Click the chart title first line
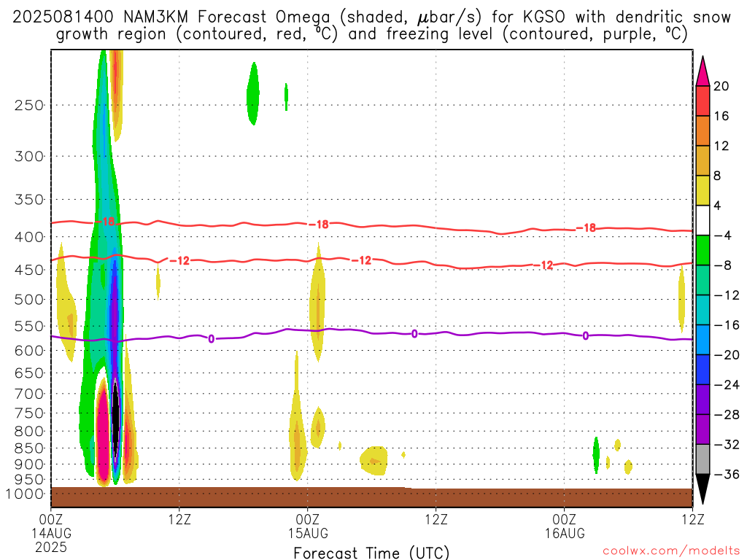 [371, 17]
